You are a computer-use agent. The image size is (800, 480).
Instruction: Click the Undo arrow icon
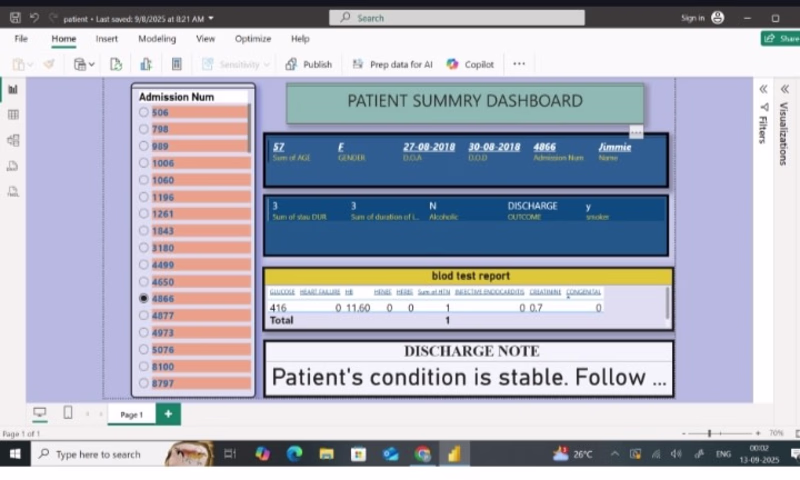click(34, 18)
